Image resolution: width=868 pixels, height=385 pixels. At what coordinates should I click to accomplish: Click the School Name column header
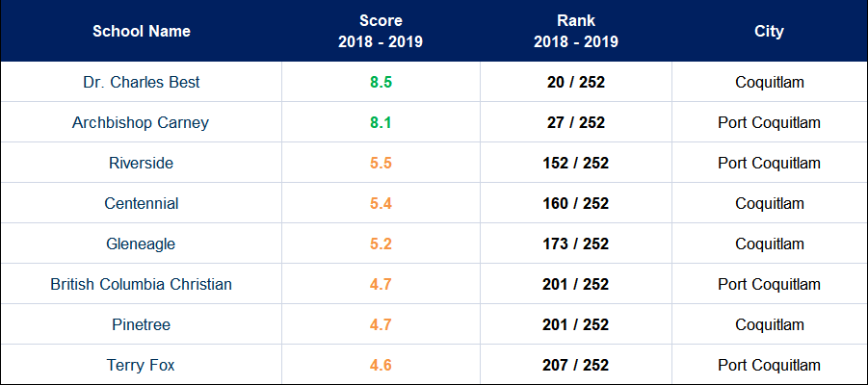click(142, 31)
